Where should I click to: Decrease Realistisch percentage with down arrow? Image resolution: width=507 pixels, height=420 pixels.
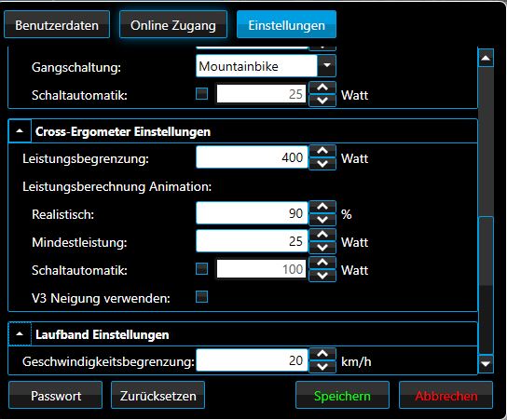pyautogui.click(x=322, y=220)
